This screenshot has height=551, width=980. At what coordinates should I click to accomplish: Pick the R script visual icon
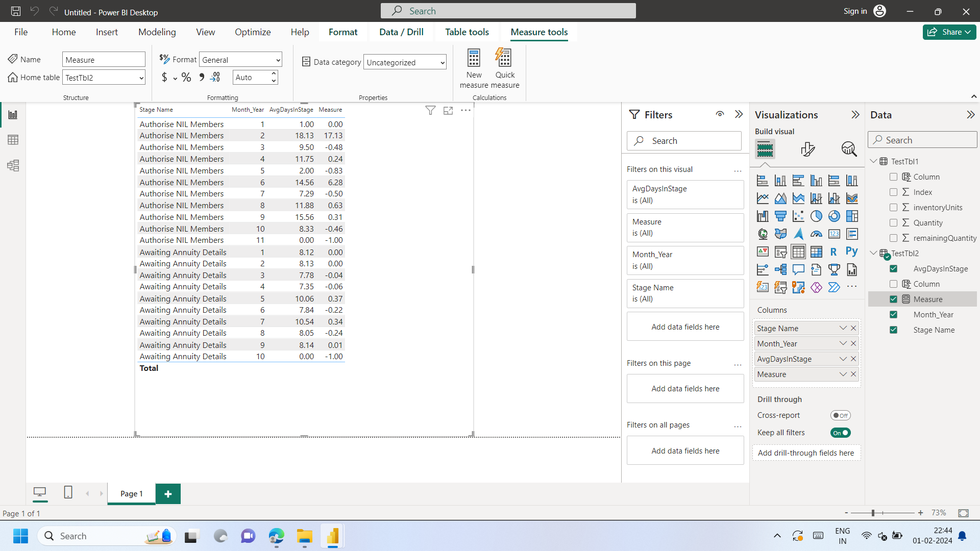834,252
